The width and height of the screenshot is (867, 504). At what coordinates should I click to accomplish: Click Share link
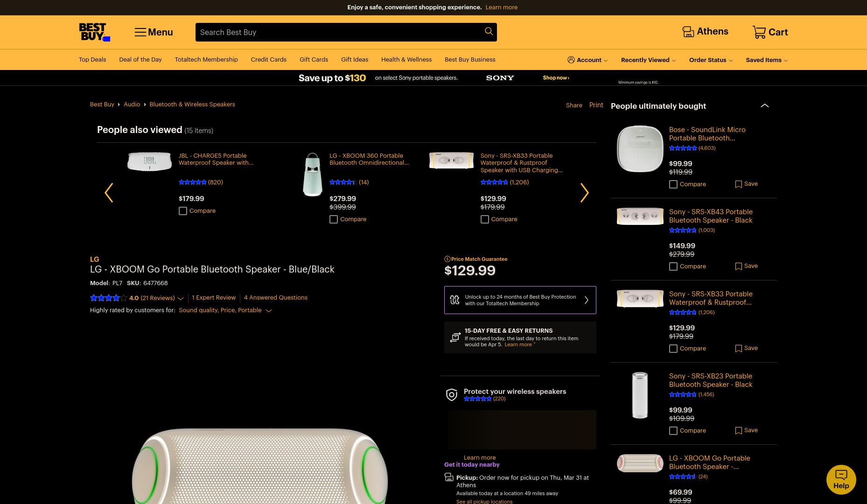coord(574,105)
